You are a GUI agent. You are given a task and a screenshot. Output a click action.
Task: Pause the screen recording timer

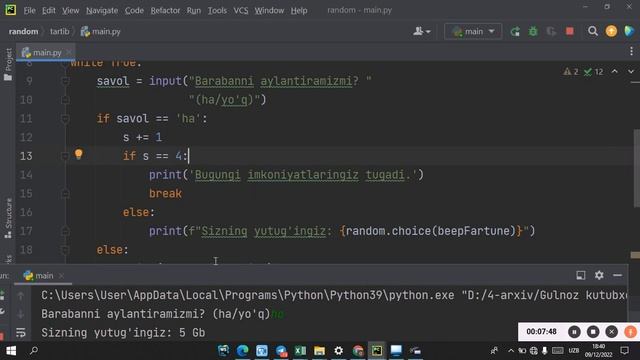574,332
